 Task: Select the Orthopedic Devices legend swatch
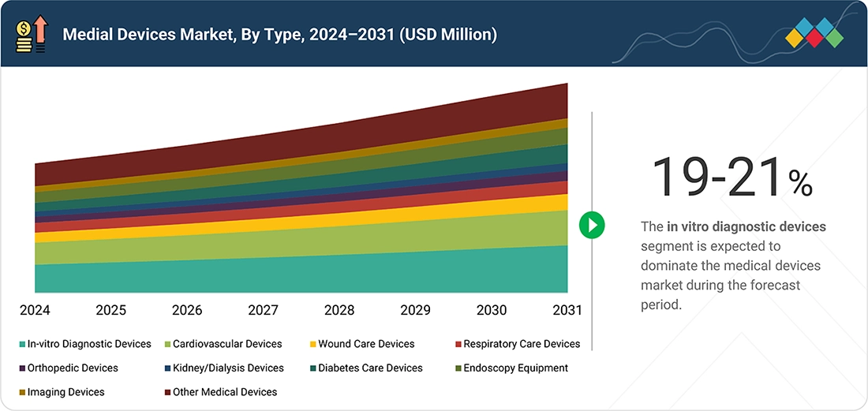pos(22,368)
